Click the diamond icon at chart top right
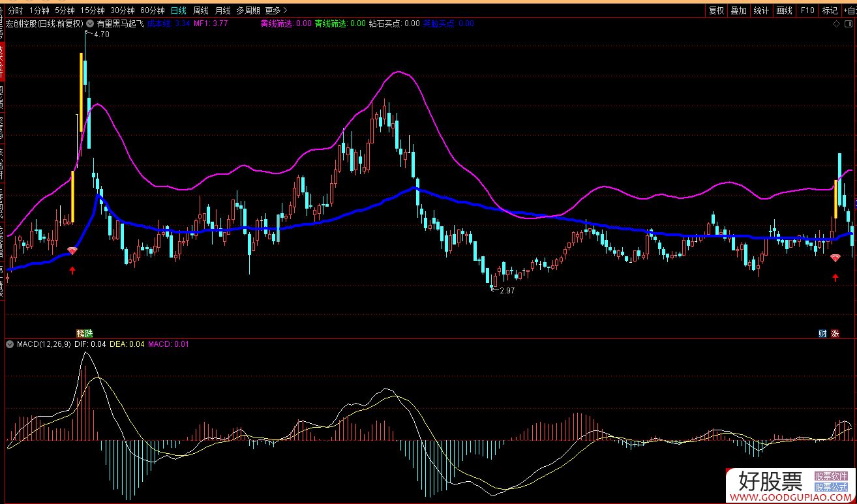Screen dimensions: 857x504 tap(837, 23)
